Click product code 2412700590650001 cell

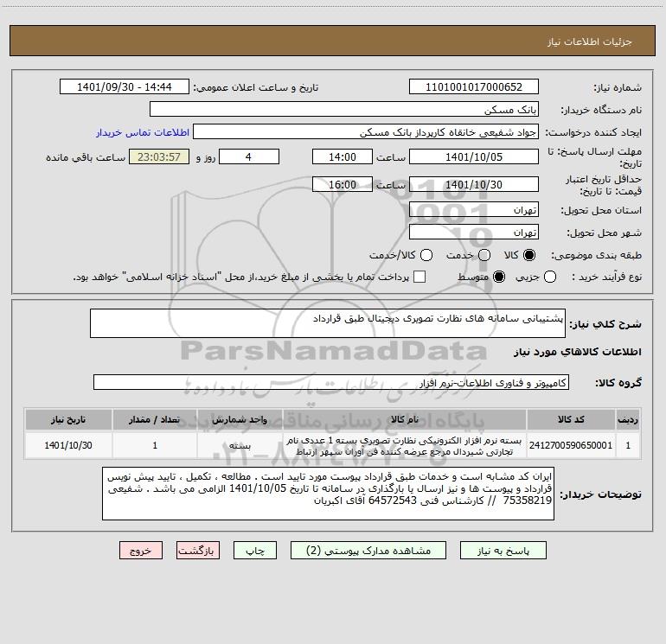(571, 445)
